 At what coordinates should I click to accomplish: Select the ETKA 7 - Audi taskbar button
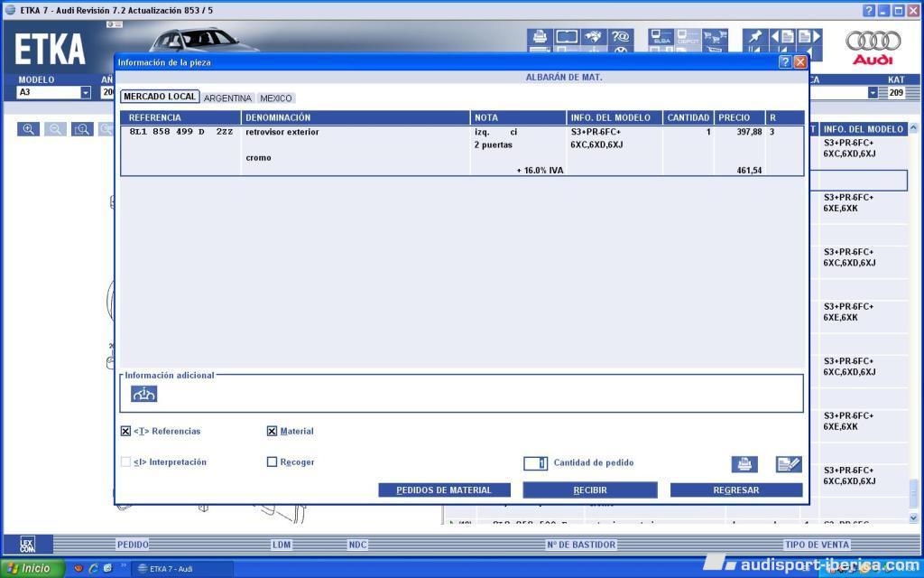tap(182, 569)
